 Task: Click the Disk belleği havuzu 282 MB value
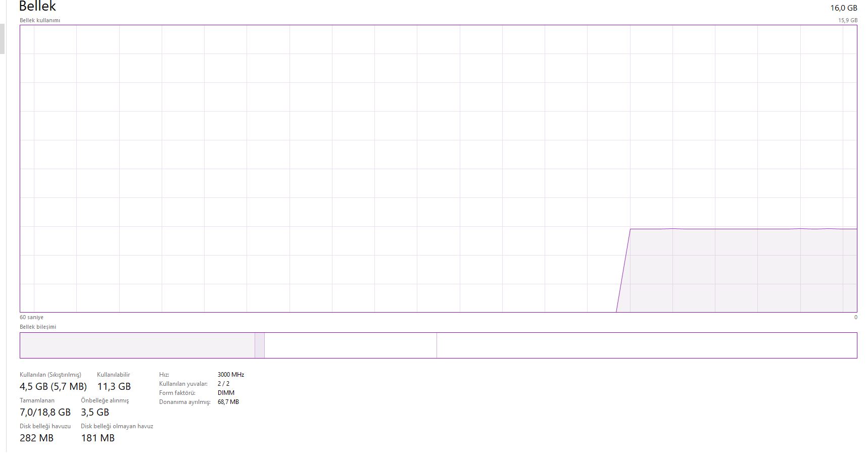click(36, 438)
